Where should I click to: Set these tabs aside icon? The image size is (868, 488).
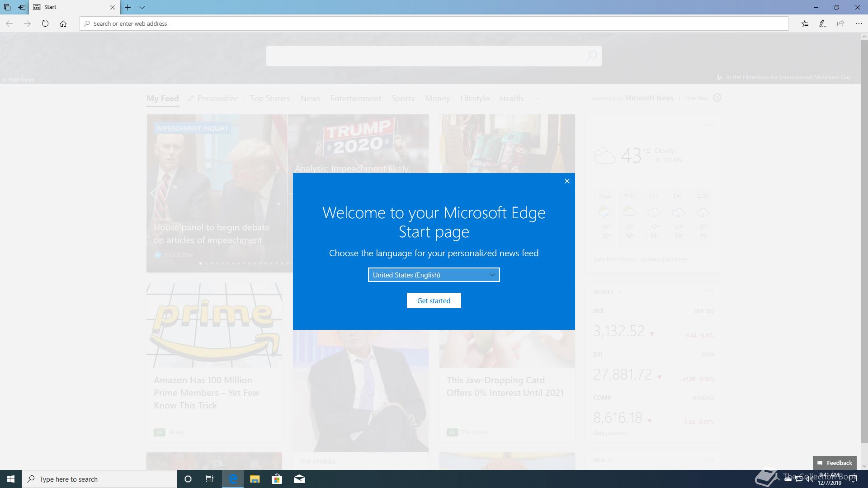pos(22,7)
